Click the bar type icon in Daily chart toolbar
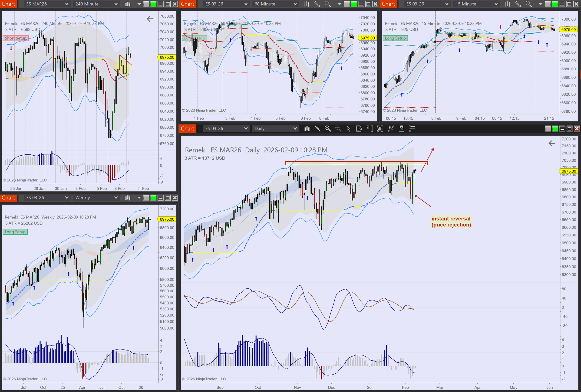Screen dimensions: 581x392 307,129
